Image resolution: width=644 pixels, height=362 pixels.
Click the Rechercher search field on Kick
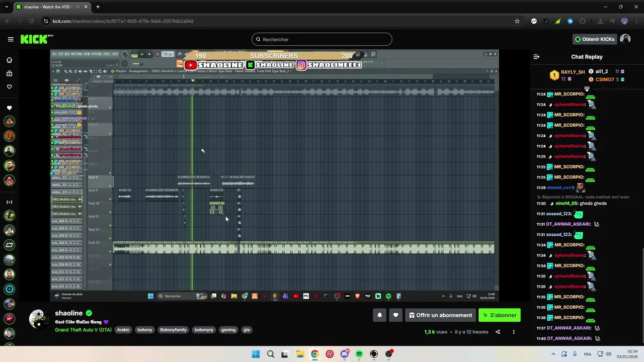321,39
